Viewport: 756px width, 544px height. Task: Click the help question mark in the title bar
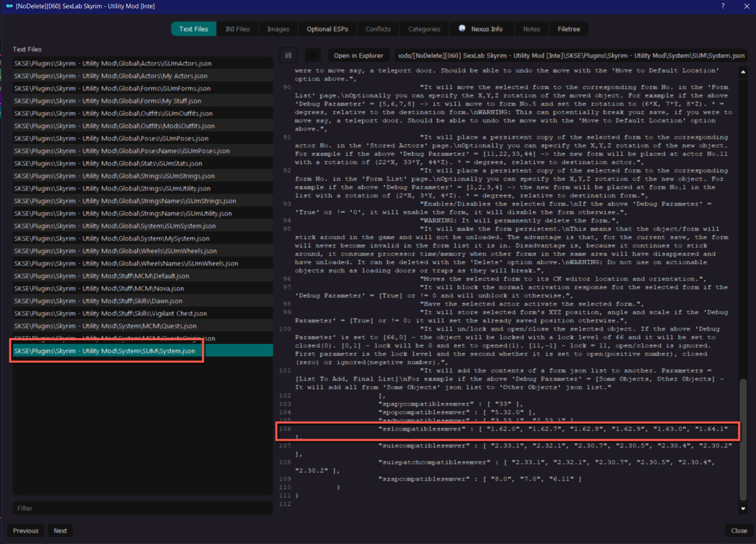click(x=723, y=6)
